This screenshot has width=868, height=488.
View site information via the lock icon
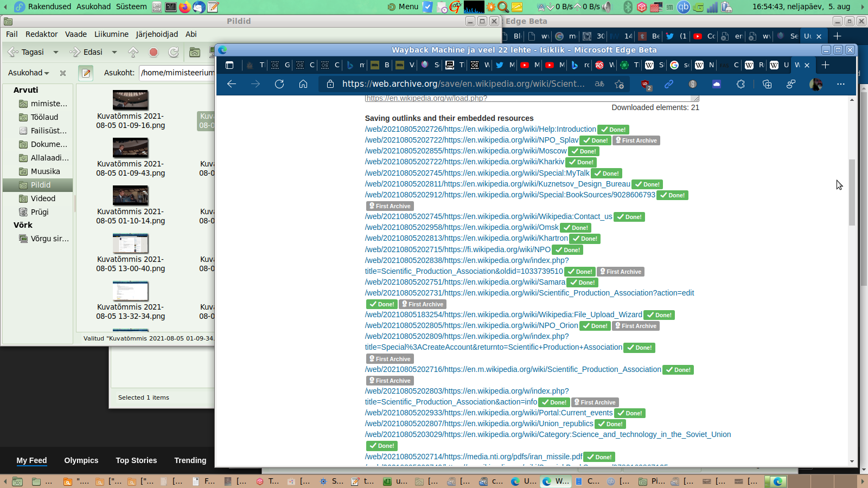click(330, 84)
